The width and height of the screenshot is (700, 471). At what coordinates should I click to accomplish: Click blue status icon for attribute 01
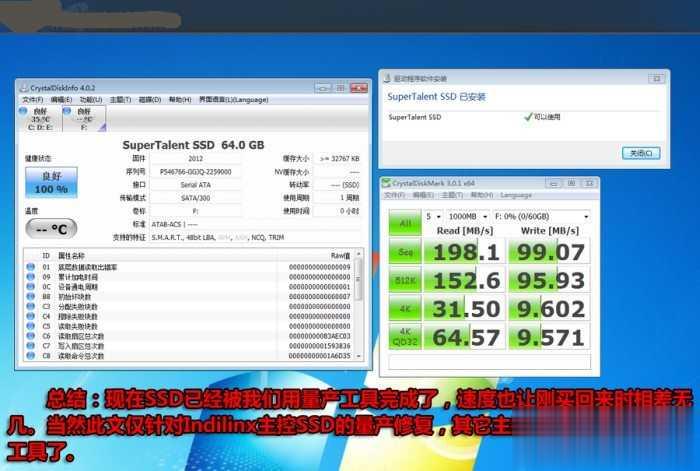(x=30, y=267)
